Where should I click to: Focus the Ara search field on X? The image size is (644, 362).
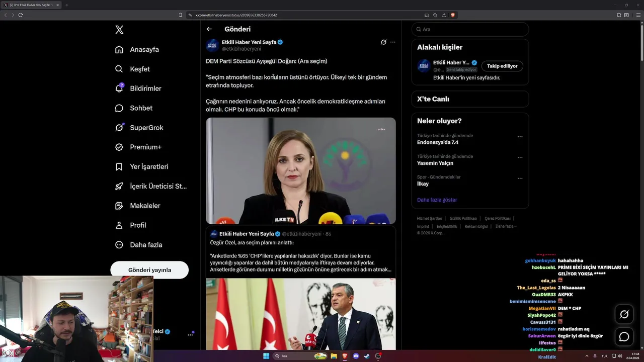pos(470,29)
